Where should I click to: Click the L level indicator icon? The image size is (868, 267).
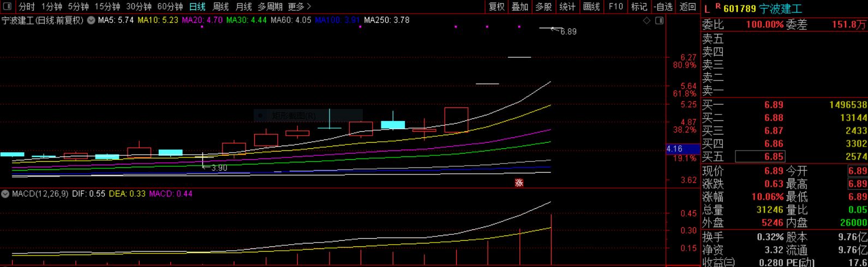pos(707,9)
